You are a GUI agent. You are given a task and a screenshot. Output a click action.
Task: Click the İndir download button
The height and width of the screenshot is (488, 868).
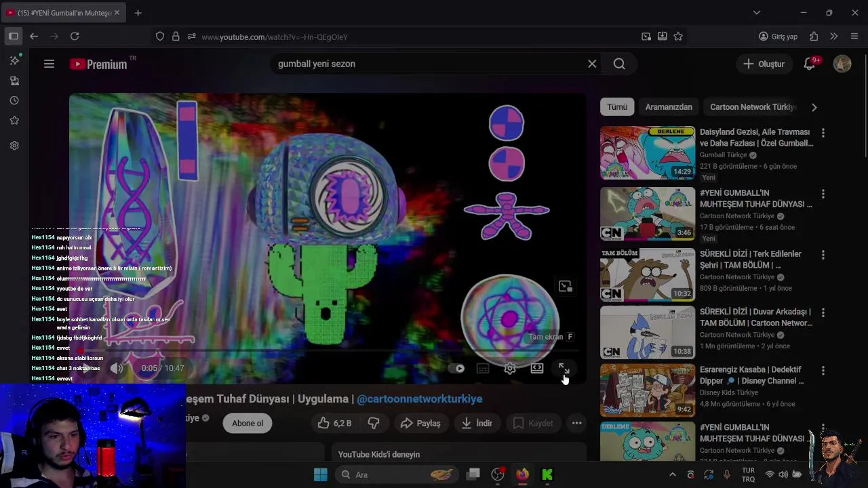coord(477,423)
